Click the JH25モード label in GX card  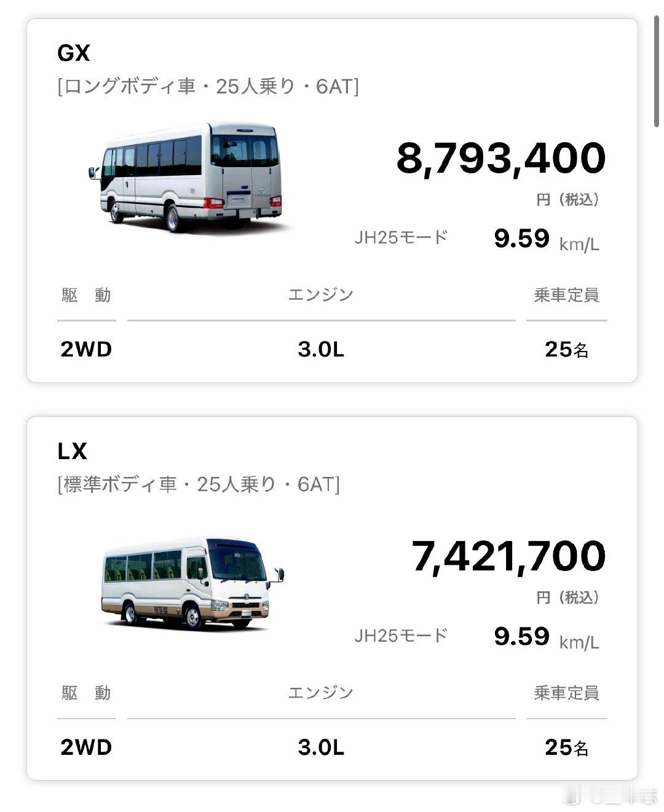click(401, 237)
